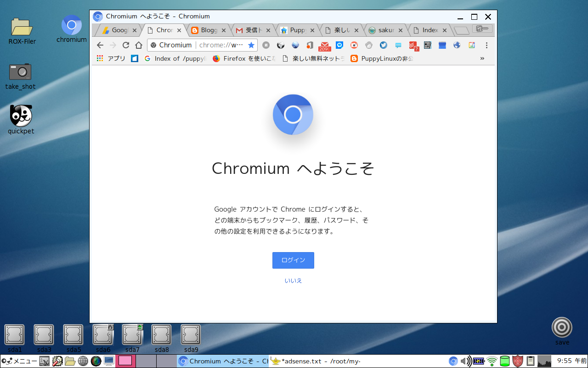Image resolution: width=588 pixels, height=368 pixels.
Task: Reload the current page
Action: pyautogui.click(x=126, y=45)
